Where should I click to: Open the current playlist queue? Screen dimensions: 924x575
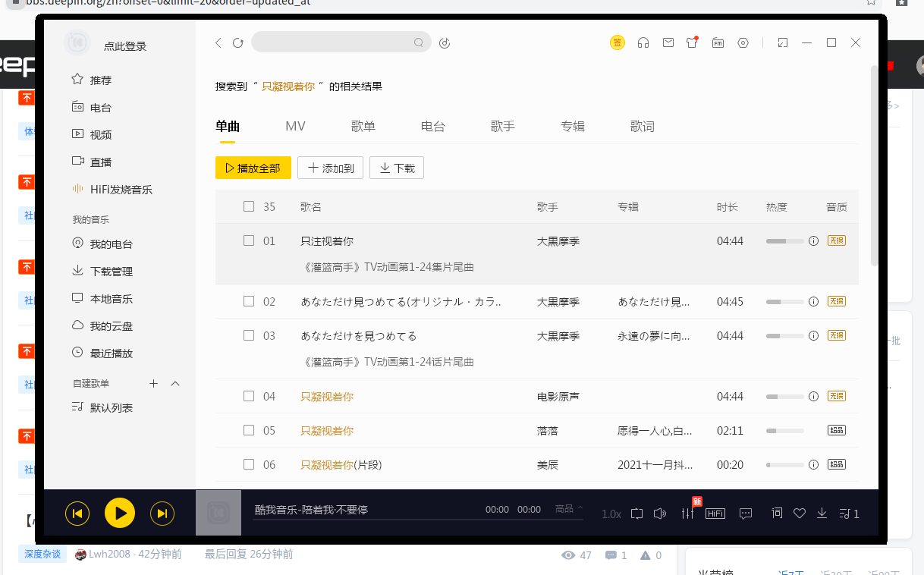tap(849, 514)
